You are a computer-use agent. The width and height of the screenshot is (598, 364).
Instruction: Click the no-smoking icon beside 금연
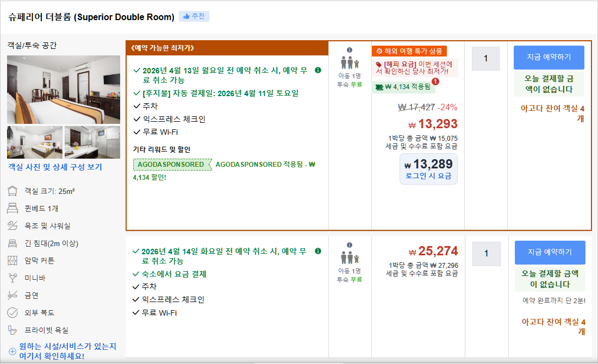[13, 296]
